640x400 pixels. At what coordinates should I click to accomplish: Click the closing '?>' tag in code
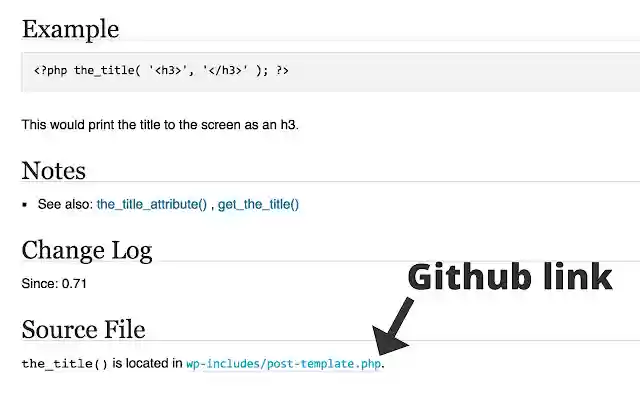click(282, 71)
